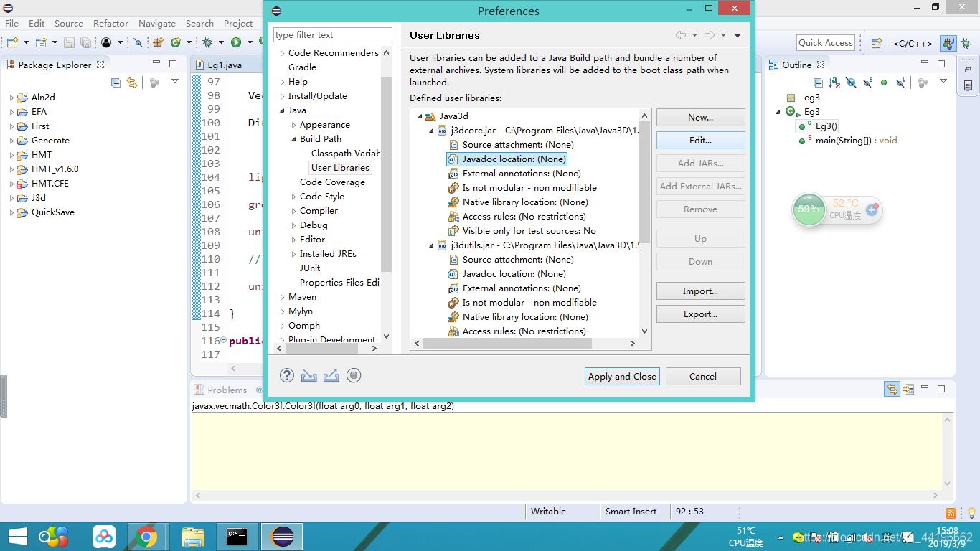Screen dimensions: 980x551
Task: Click New Java Class toolbar icon
Action: coord(176,42)
